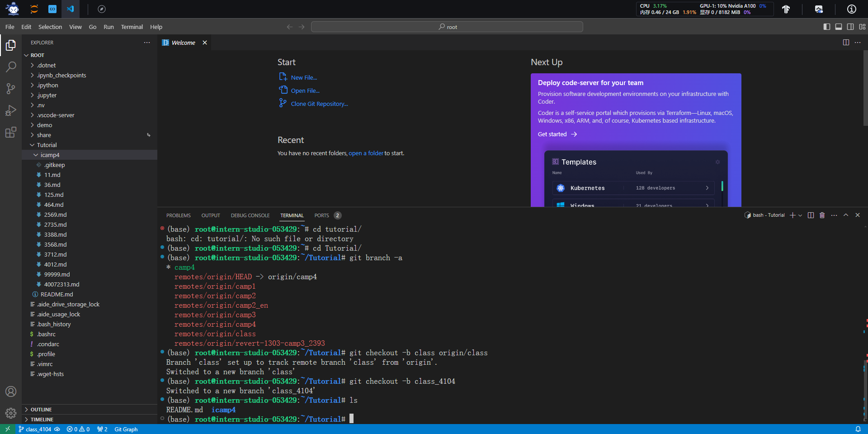Create a new terminal with plus icon
The image size is (868, 434).
pyautogui.click(x=793, y=215)
